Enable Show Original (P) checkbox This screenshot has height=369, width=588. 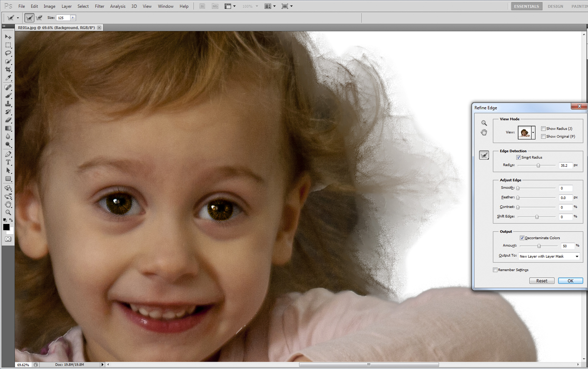coord(543,136)
